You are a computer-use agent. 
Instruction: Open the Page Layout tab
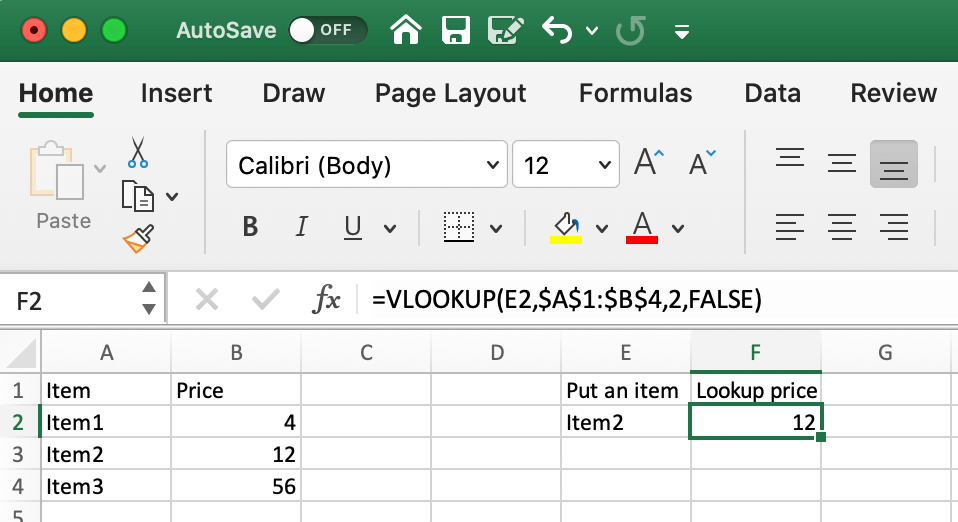click(x=450, y=94)
